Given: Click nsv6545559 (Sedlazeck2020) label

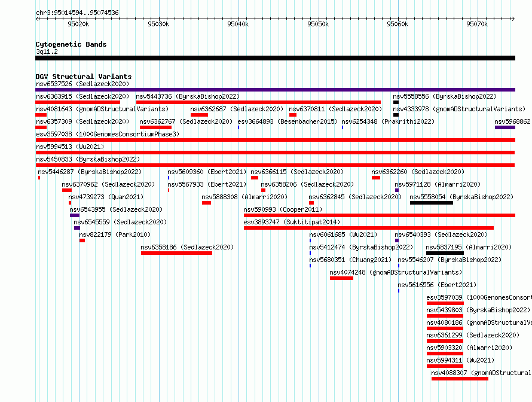Looking at the screenshot, I should (120, 222).
